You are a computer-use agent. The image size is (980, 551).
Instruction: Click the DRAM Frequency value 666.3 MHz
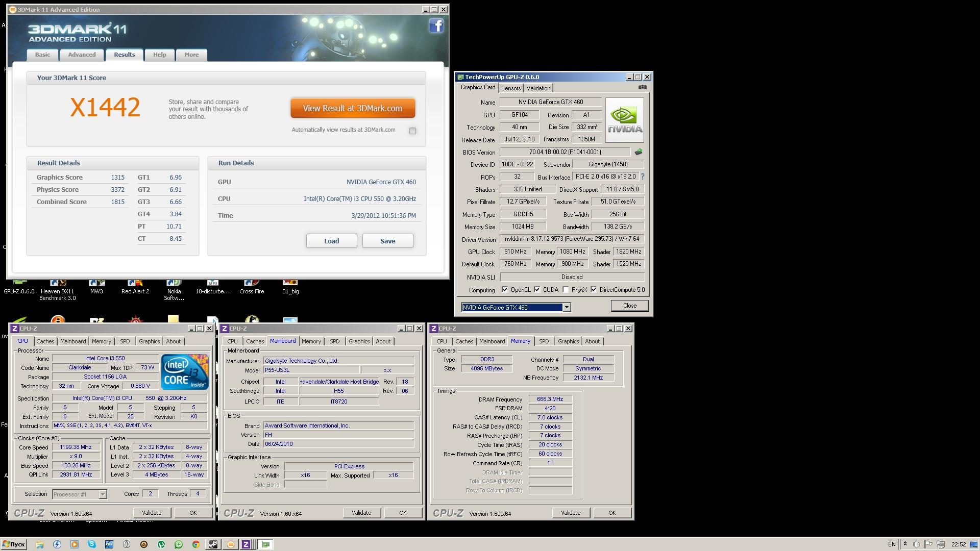click(550, 399)
